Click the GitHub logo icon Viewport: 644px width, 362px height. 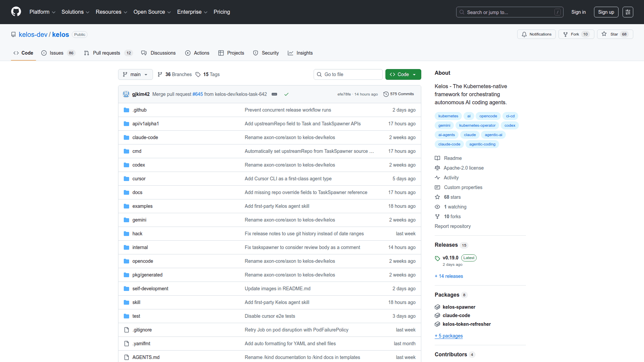pyautogui.click(x=16, y=12)
